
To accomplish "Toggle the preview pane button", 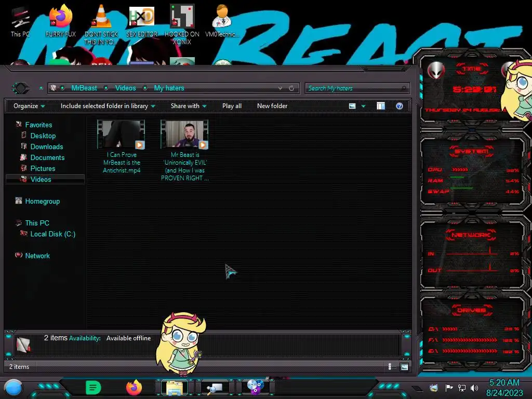I will [x=381, y=106].
